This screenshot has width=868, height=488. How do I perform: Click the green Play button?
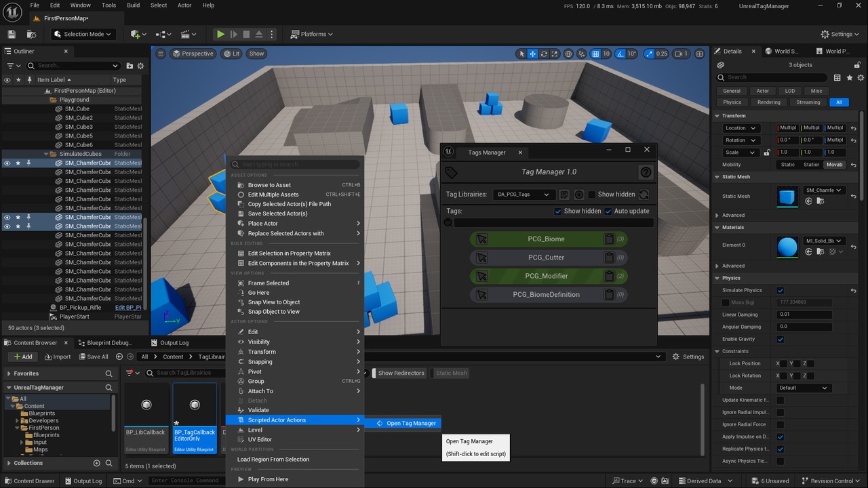(220, 34)
